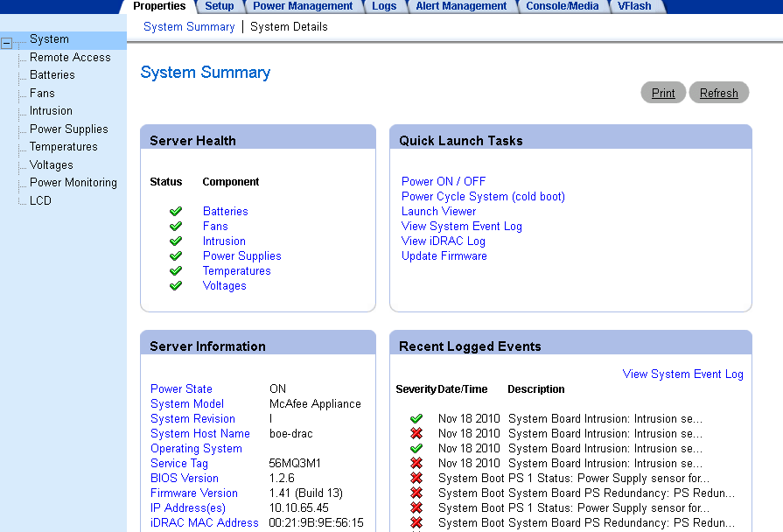Viewport: 783px width, 532px height.
Task: Open Temperatures in the sidebar tree
Action: (63, 147)
